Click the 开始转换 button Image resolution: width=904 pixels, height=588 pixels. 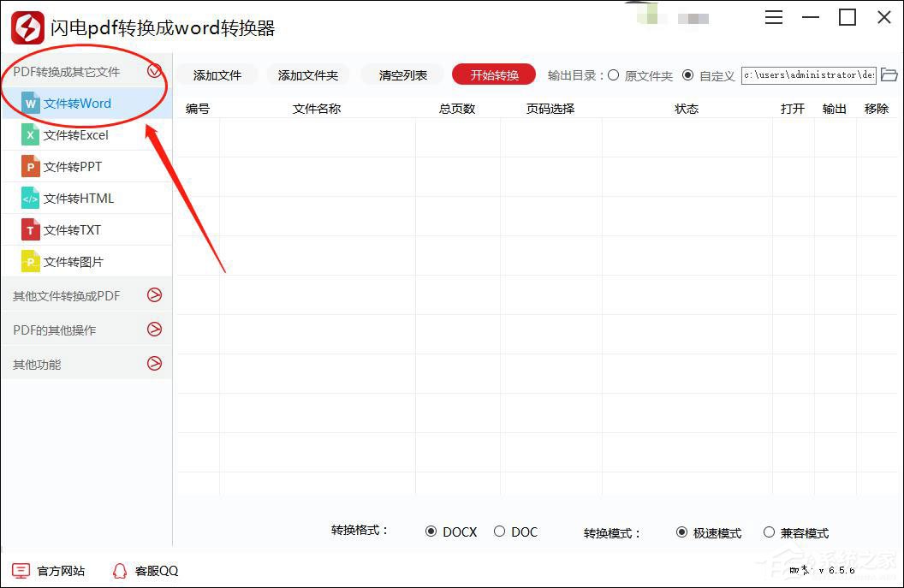[x=493, y=75]
